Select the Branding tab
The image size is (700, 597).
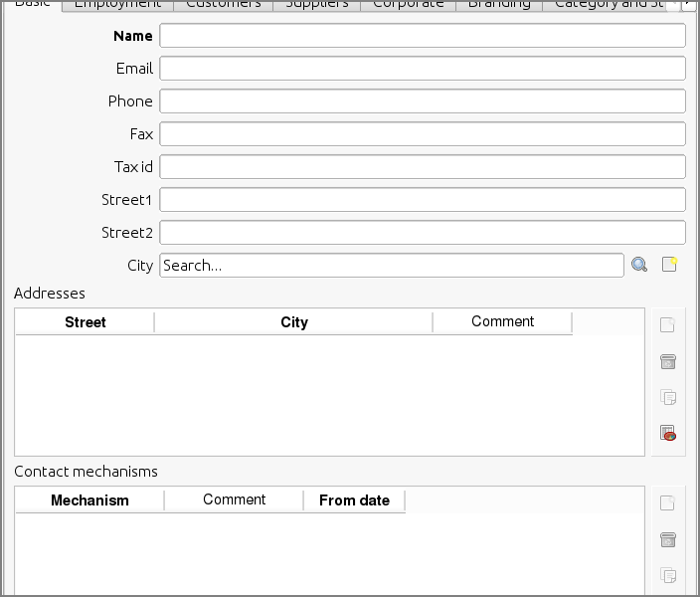point(499,4)
